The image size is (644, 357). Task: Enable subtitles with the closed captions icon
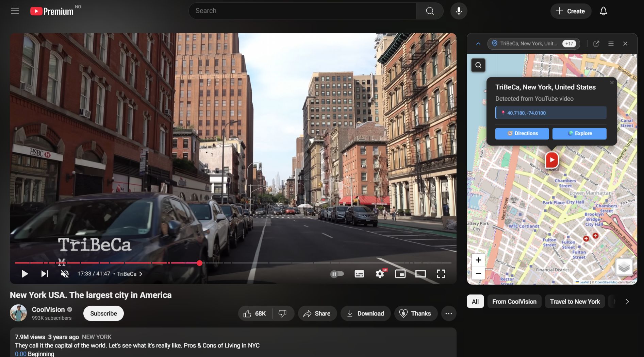(x=359, y=274)
